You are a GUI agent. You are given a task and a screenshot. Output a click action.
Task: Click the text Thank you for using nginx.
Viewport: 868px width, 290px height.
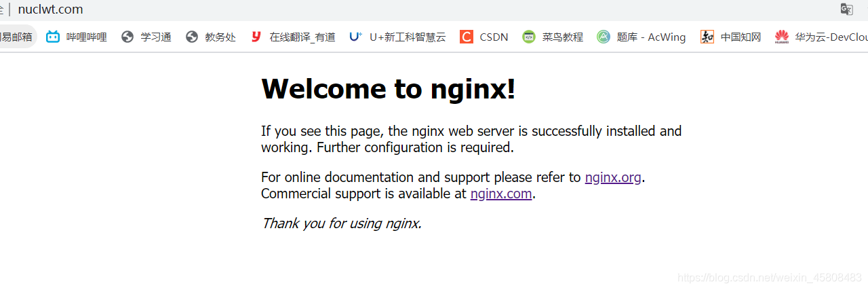(342, 223)
